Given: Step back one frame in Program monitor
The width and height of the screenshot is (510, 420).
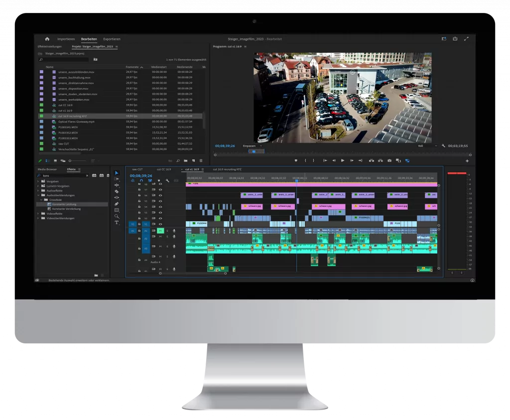Looking at the screenshot, I should coord(334,160).
